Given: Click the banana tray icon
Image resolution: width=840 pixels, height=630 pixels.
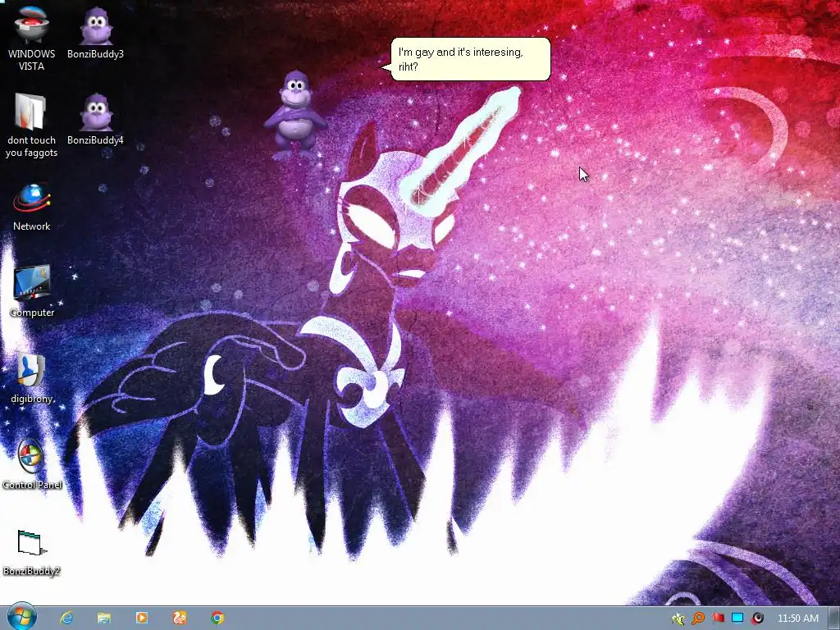Looking at the screenshot, I should point(678,619).
